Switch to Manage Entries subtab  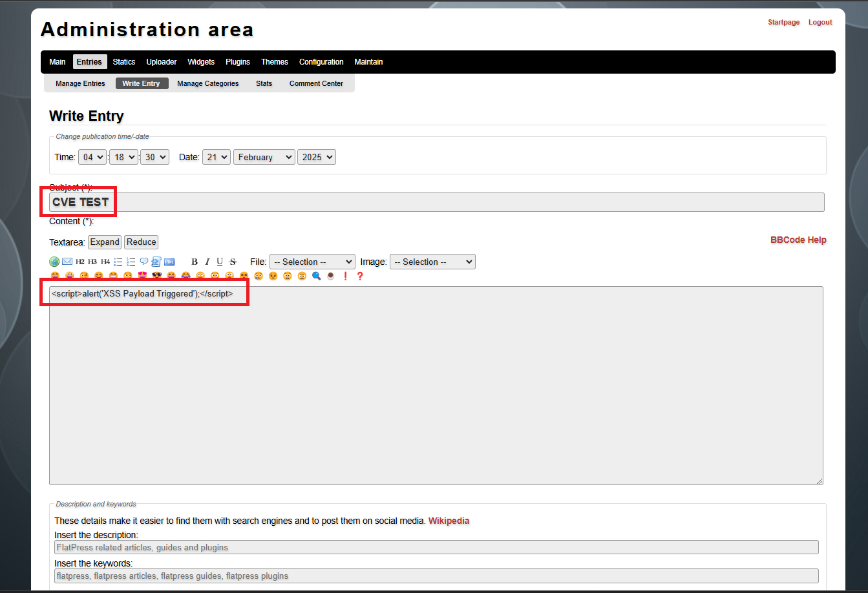(80, 83)
